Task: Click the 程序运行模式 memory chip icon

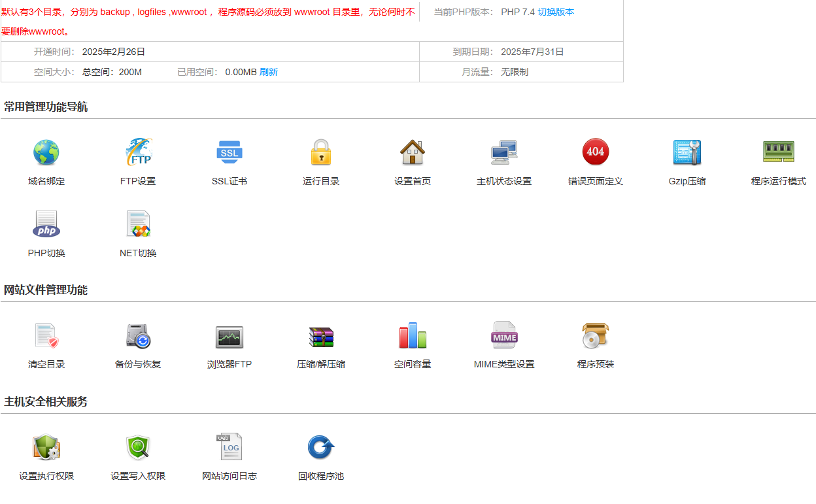Action: pos(779,152)
